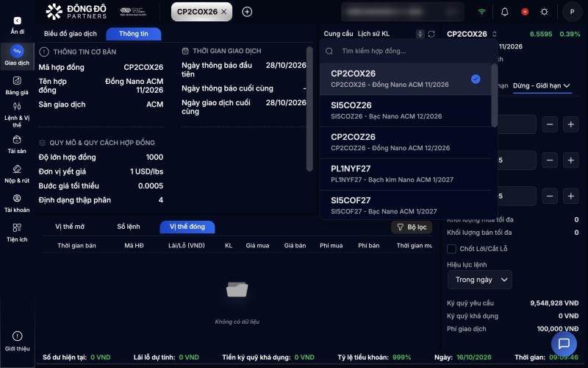The image size is (588, 368).
Task: Focus the Tìm kiếm hợp đồng search field
Action: click(x=409, y=51)
